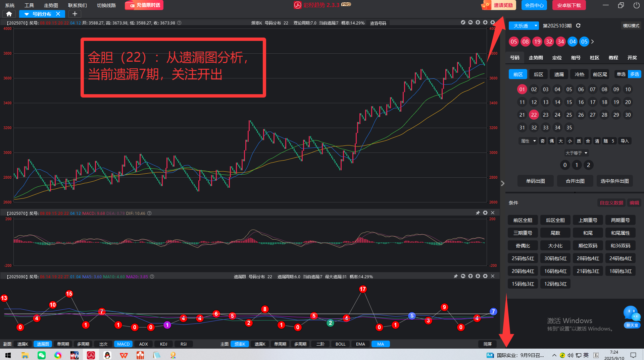This screenshot has width=644, height=360.
Task: Open WPS Office from the taskbar
Action: coord(124,355)
